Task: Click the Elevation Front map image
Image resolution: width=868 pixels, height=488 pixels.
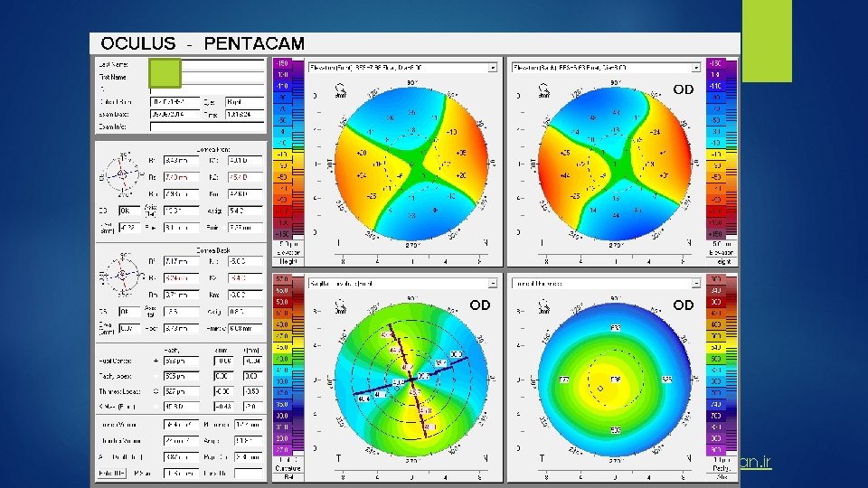Action: click(411, 164)
